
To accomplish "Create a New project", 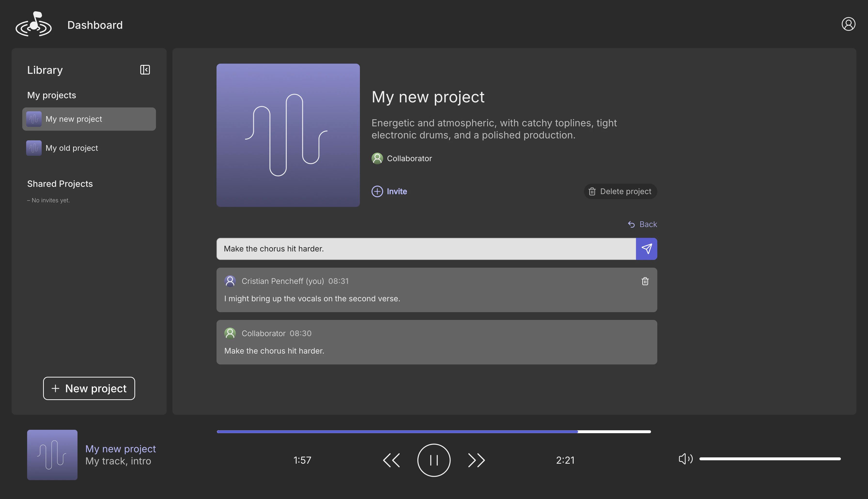I will tap(89, 388).
